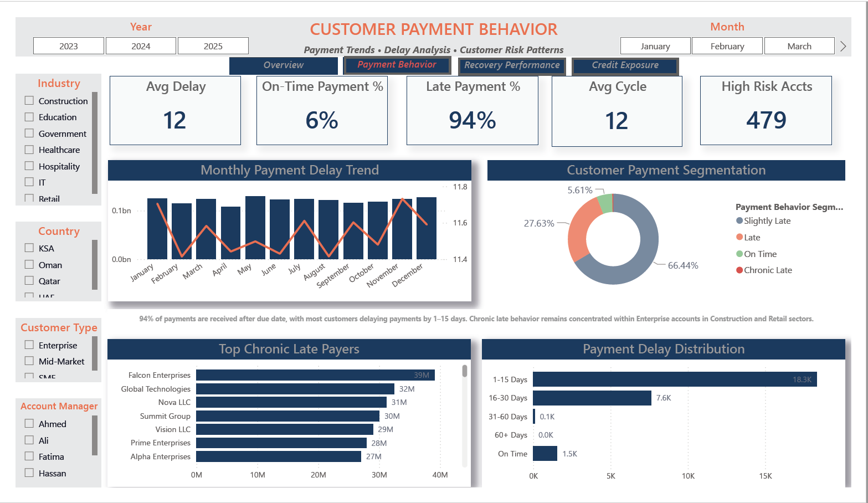
Task: Select the Late legend marker
Action: (739, 237)
